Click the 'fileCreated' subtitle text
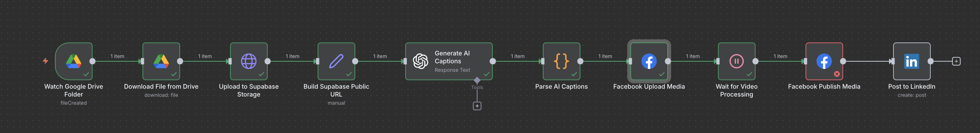Image resolution: width=980 pixels, height=133 pixels. coord(74,103)
